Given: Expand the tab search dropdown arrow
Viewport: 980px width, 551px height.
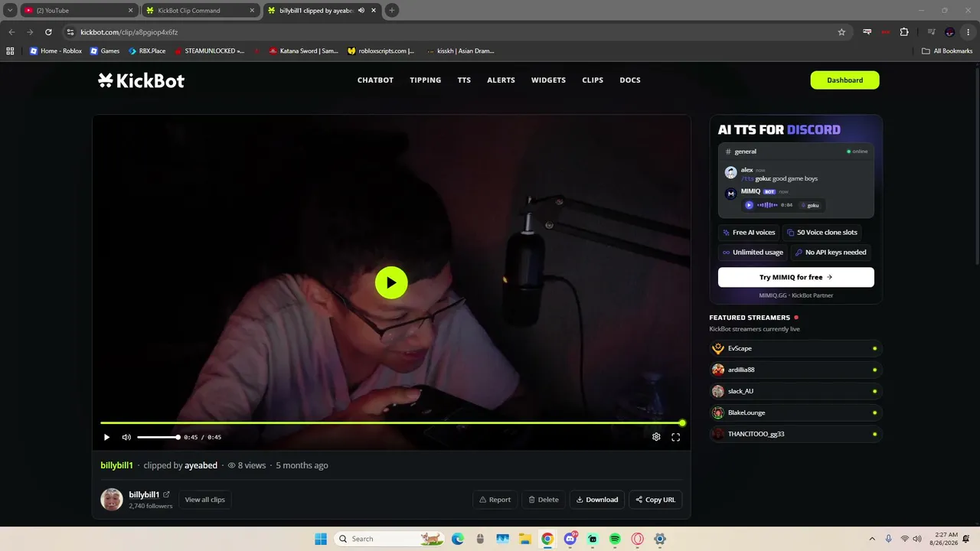Looking at the screenshot, I should 10,11.
